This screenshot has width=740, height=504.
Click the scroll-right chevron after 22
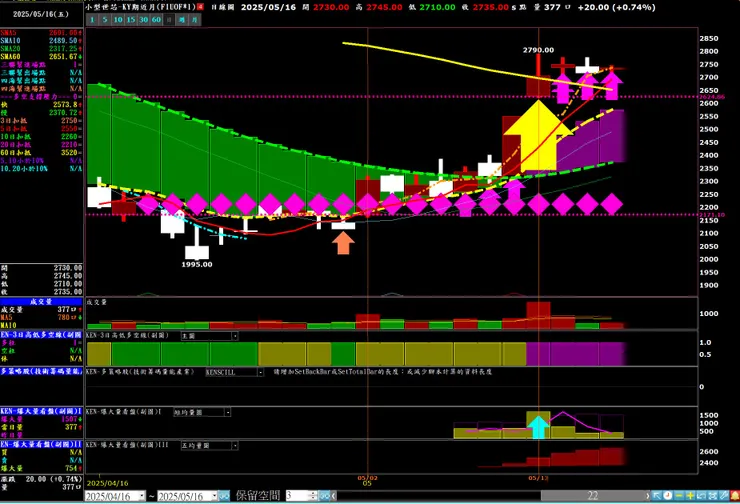click(x=648, y=496)
